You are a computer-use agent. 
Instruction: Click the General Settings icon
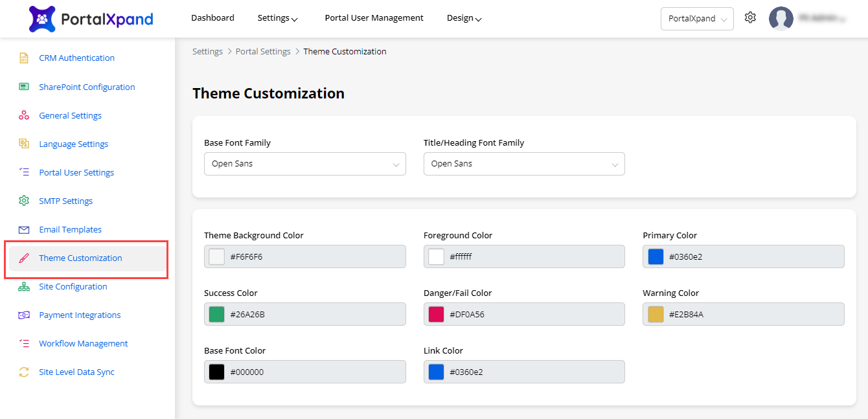(x=24, y=115)
